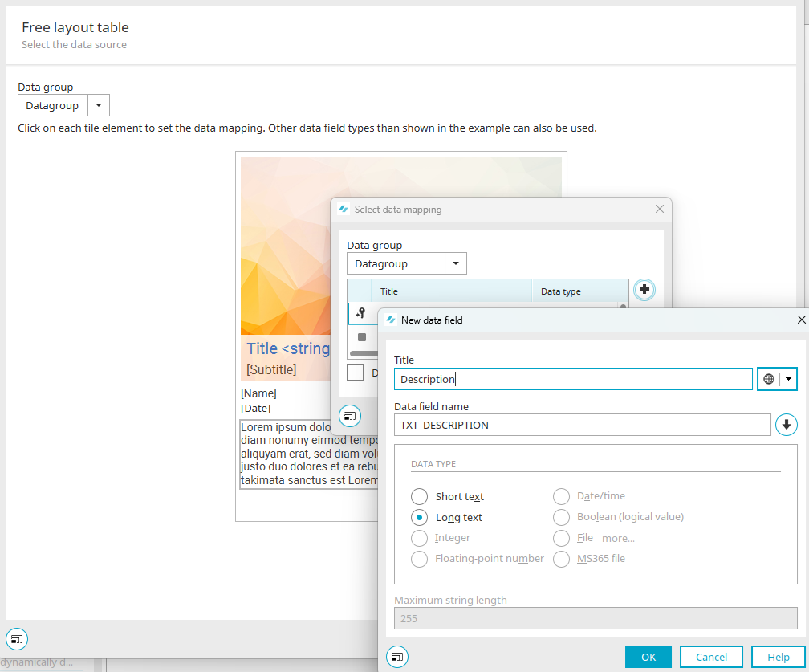Select the Short text data type
The height and width of the screenshot is (672, 809).
click(x=420, y=496)
